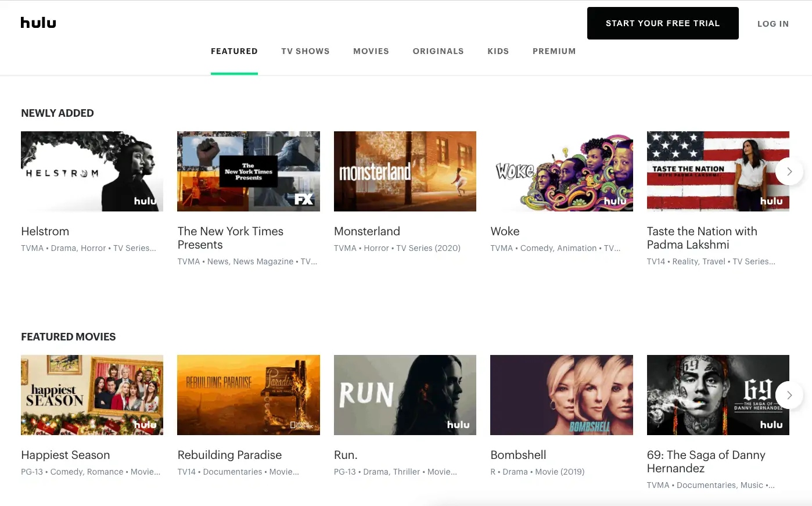
Task: Select the Kids tab
Action: coord(498,51)
